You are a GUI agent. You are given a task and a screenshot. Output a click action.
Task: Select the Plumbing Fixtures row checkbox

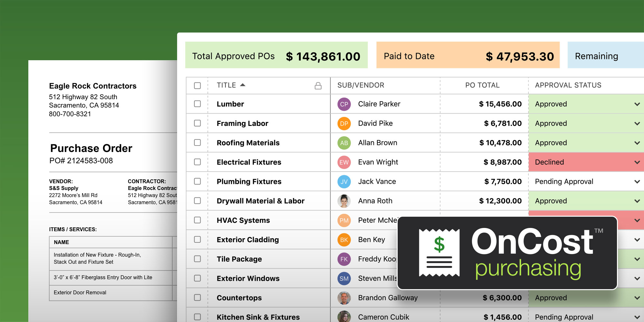197,182
